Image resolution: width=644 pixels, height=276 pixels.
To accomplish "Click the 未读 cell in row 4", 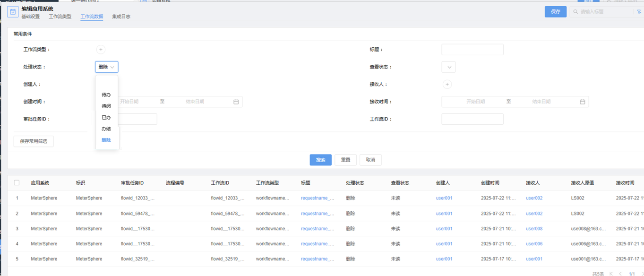I will [395, 244].
